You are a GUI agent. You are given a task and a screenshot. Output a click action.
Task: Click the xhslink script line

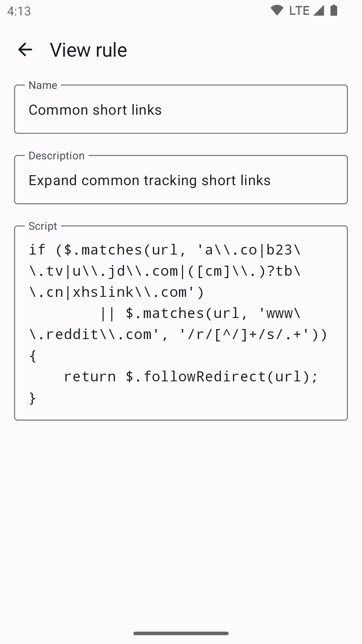point(117,292)
